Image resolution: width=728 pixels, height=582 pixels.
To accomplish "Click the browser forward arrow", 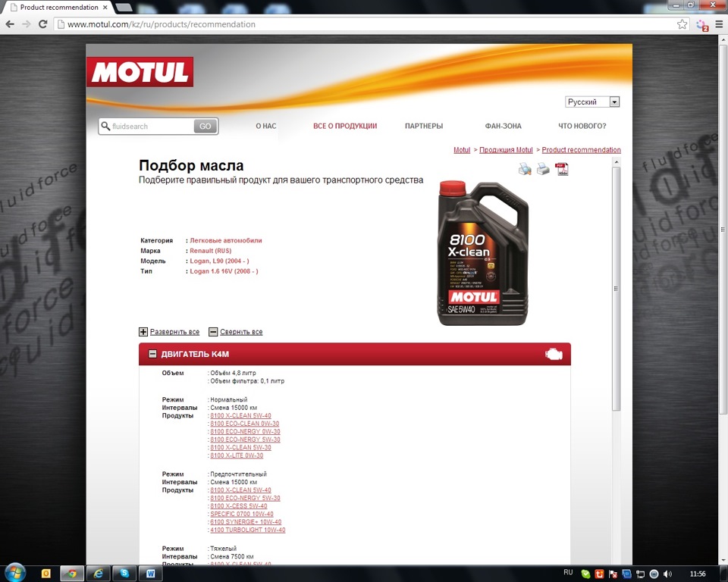I will [27, 24].
